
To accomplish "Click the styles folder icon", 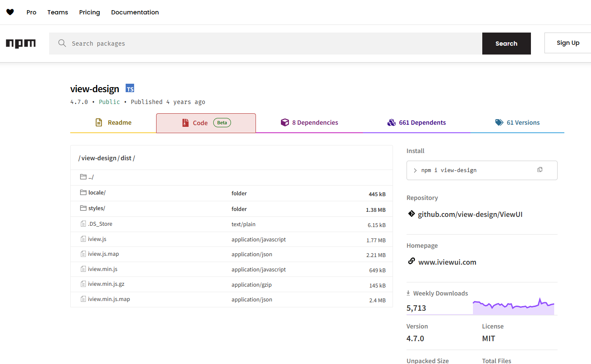I will pos(83,208).
